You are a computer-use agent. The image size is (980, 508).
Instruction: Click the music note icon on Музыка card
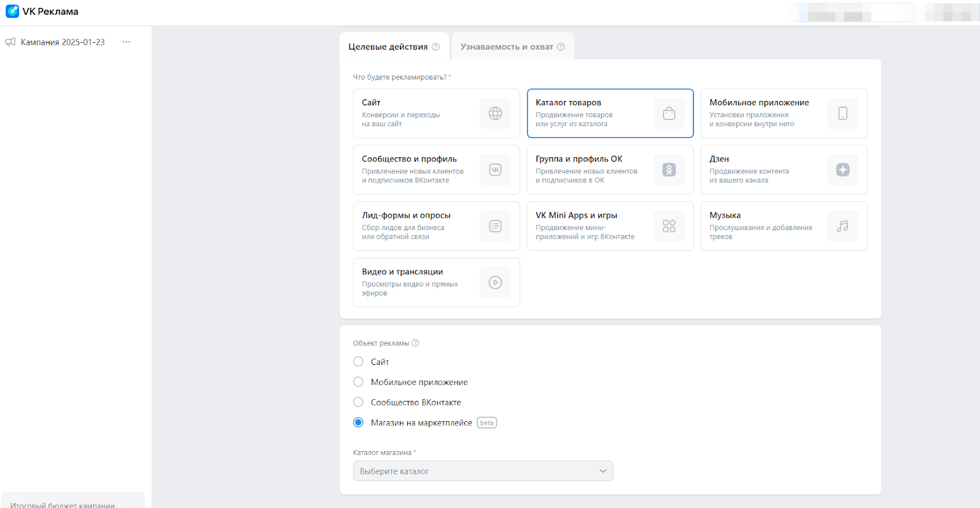pos(843,226)
